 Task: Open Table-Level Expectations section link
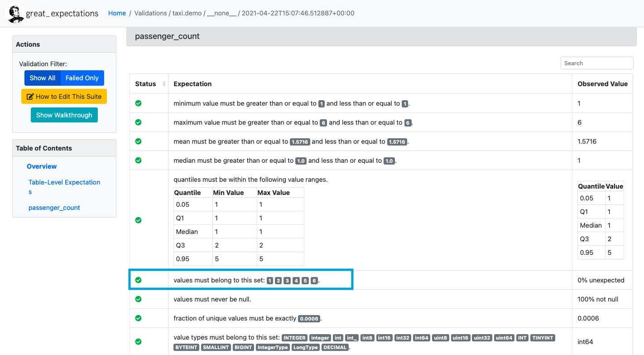pyautogui.click(x=64, y=182)
